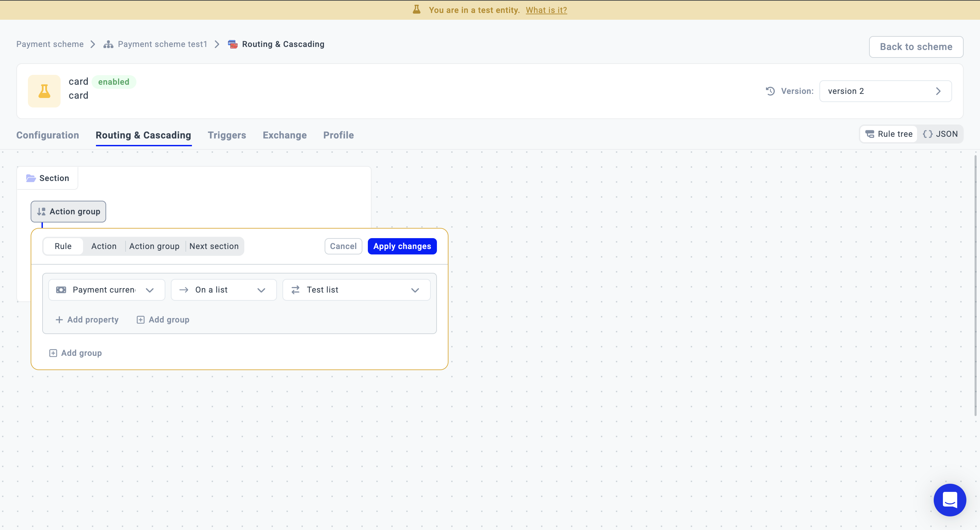This screenshot has height=530, width=980.
Task: Switch view to Rule tree
Action: [889, 134]
